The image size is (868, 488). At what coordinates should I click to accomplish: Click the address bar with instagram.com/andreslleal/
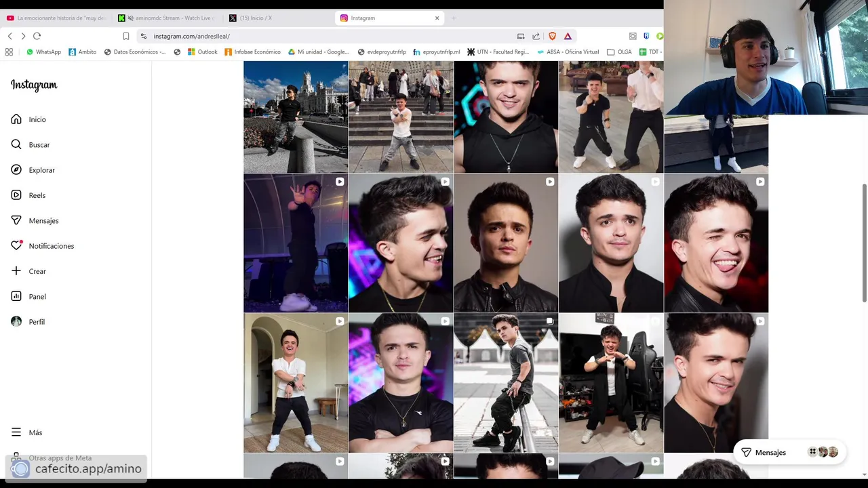click(325, 36)
